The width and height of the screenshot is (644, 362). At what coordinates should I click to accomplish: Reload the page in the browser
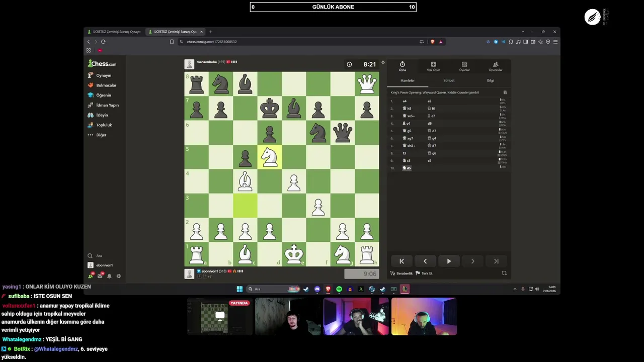coord(103,42)
